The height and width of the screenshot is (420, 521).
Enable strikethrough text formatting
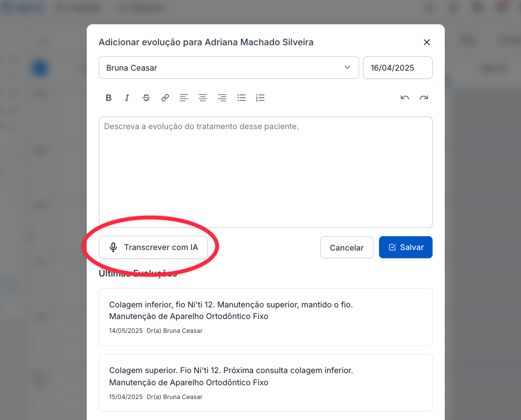pos(146,98)
